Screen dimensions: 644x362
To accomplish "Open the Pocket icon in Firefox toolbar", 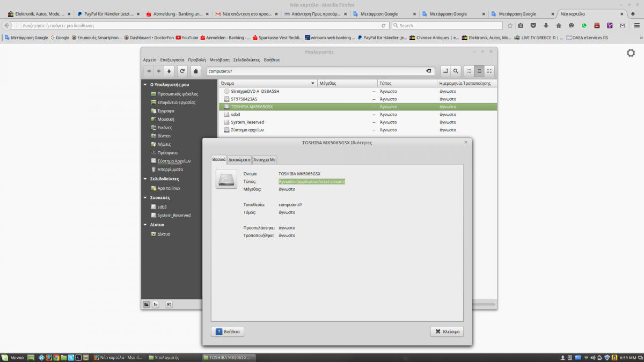I will point(533,25).
